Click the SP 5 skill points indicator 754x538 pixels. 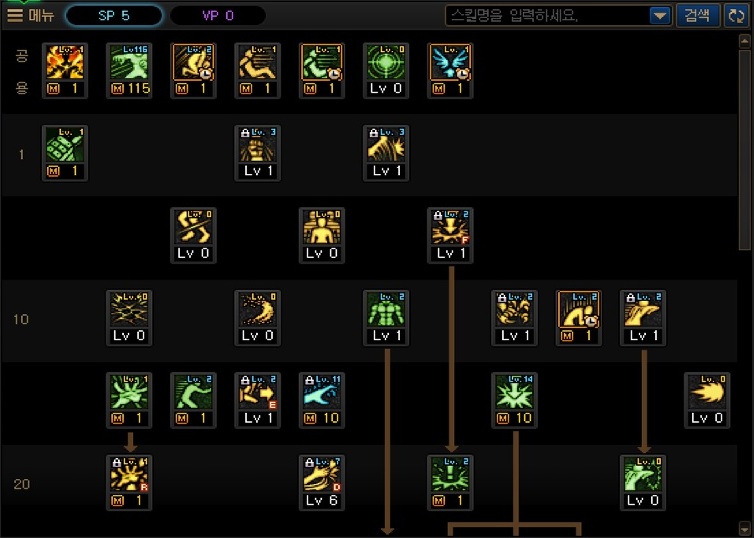click(114, 15)
